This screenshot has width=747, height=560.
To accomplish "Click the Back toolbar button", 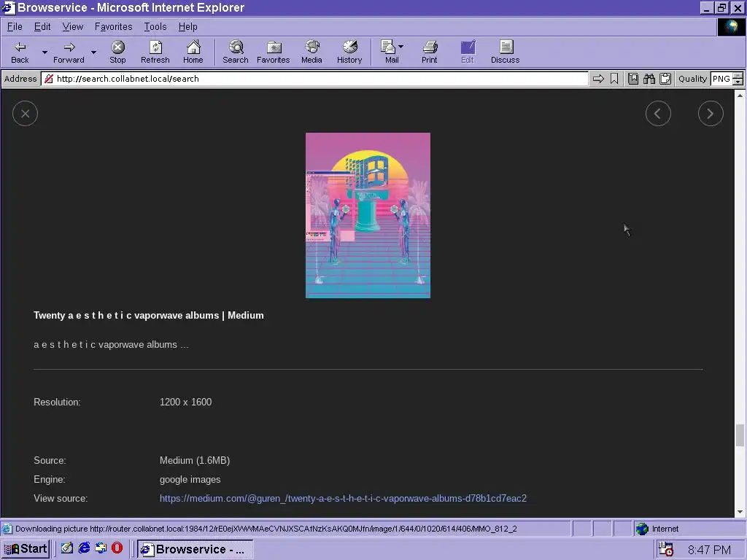I will click(20, 52).
